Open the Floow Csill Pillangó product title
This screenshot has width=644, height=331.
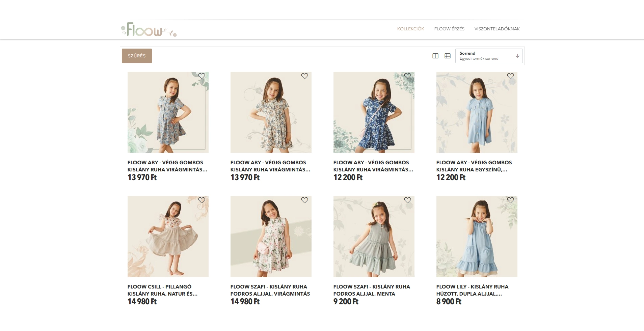(x=163, y=290)
